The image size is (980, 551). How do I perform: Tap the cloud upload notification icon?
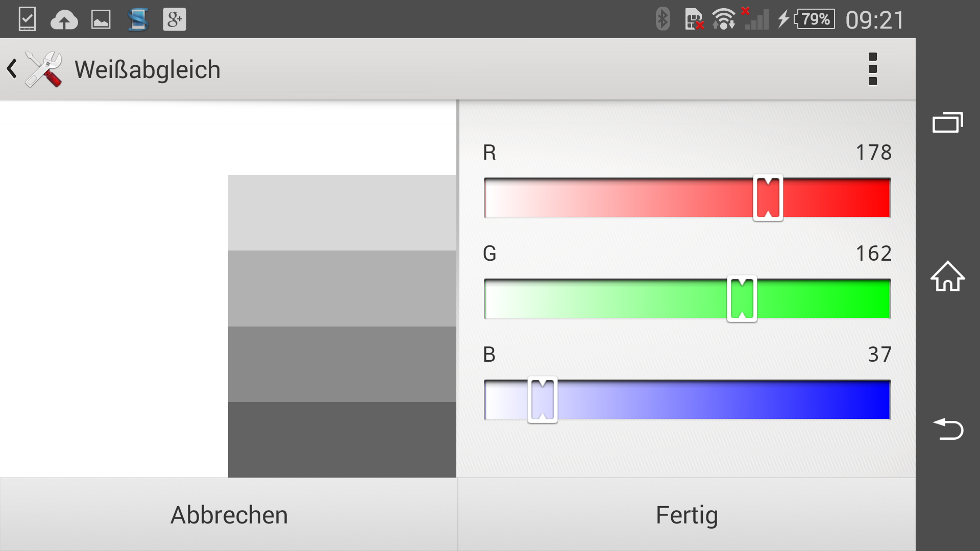click(64, 20)
